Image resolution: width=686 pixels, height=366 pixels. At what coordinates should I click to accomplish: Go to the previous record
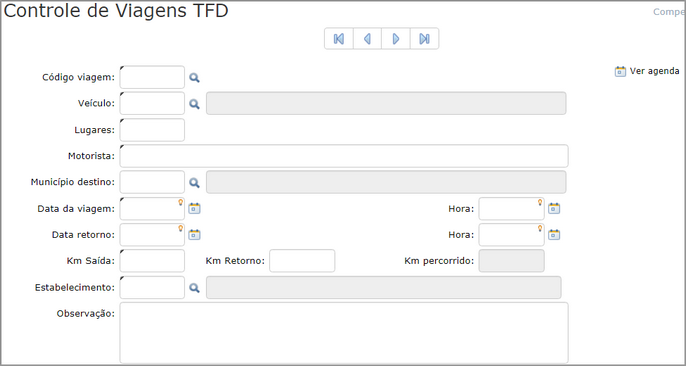pos(367,39)
